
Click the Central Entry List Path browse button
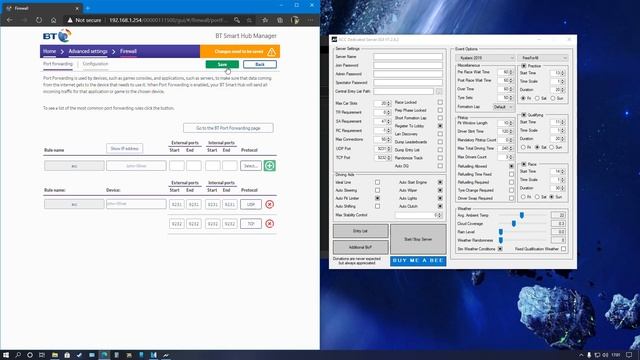[x=439, y=91]
